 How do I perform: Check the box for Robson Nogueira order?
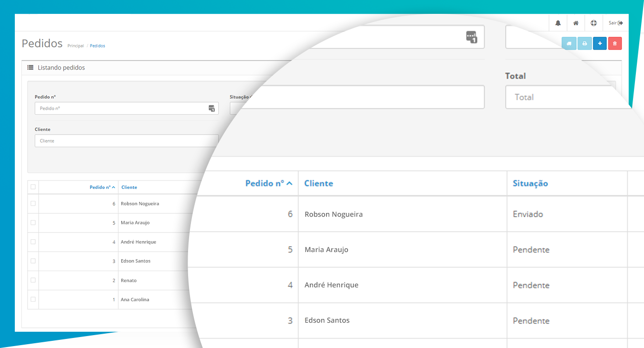[33, 203]
